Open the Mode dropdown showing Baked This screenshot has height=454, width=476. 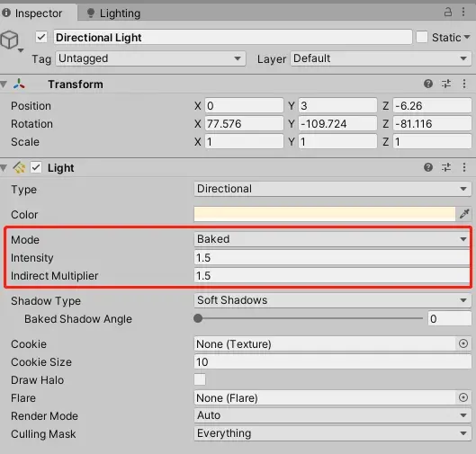[332, 239]
